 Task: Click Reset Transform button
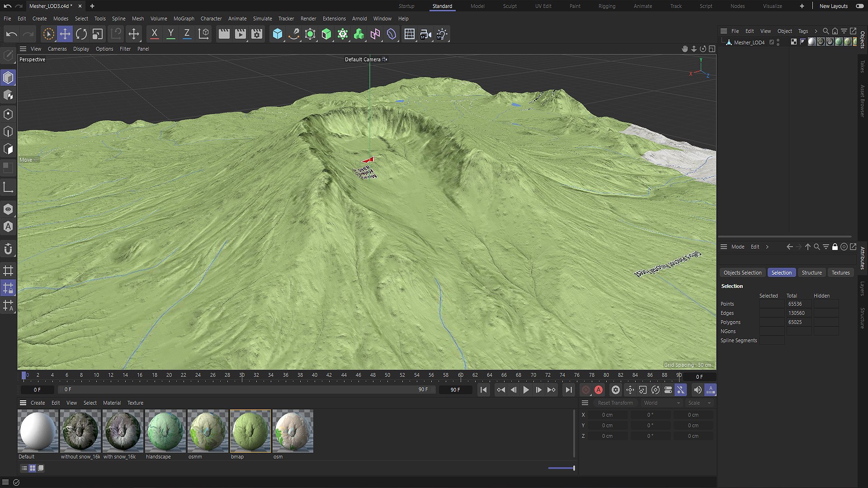(x=615, y=403)
